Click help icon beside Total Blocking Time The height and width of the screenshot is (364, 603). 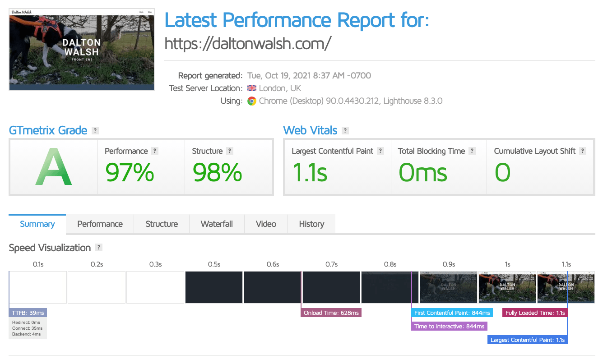[x=472, y=151]
